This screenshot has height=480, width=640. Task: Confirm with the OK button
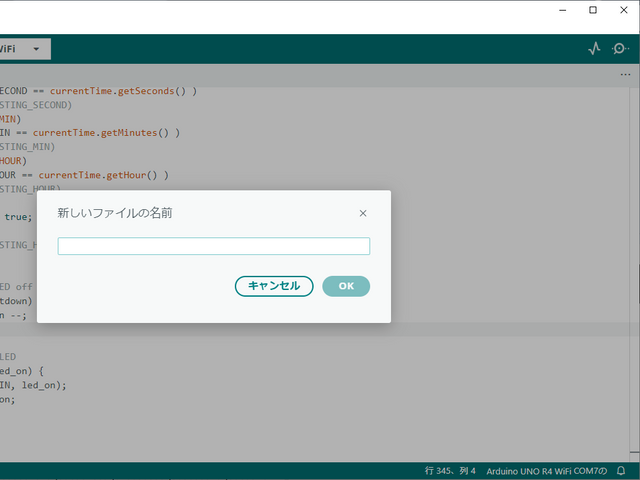point(346,286)
